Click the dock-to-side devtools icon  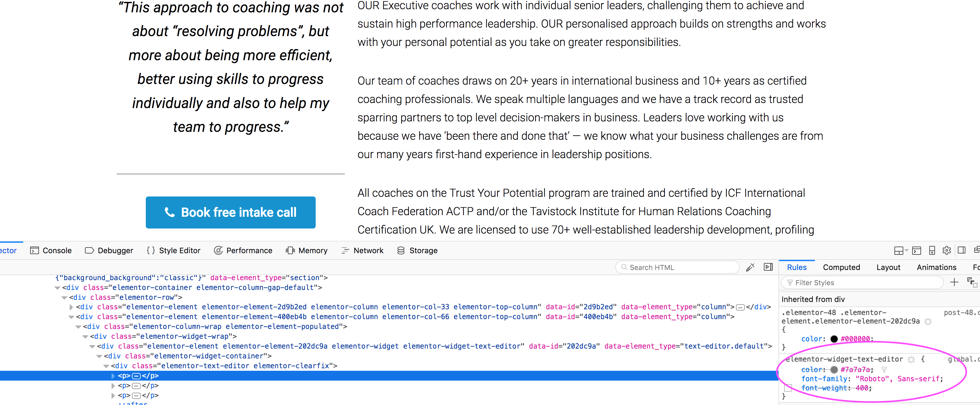[x=962, y=251]
